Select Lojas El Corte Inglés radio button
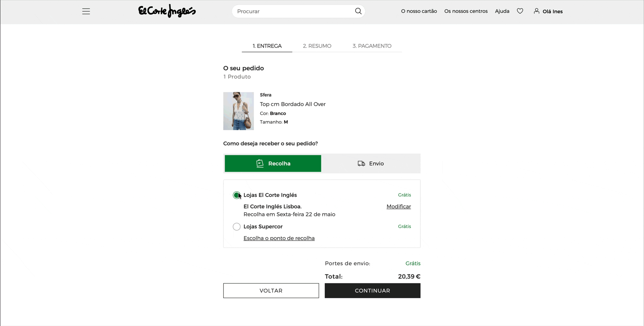This screenshot has width=644, height=326. coord(237,195)
